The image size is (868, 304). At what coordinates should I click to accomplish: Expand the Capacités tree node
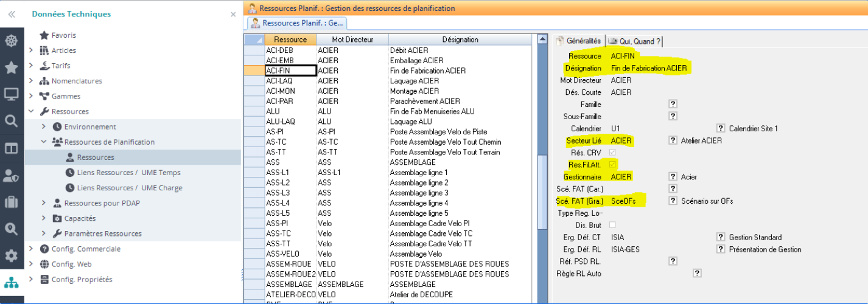point(44,218)
